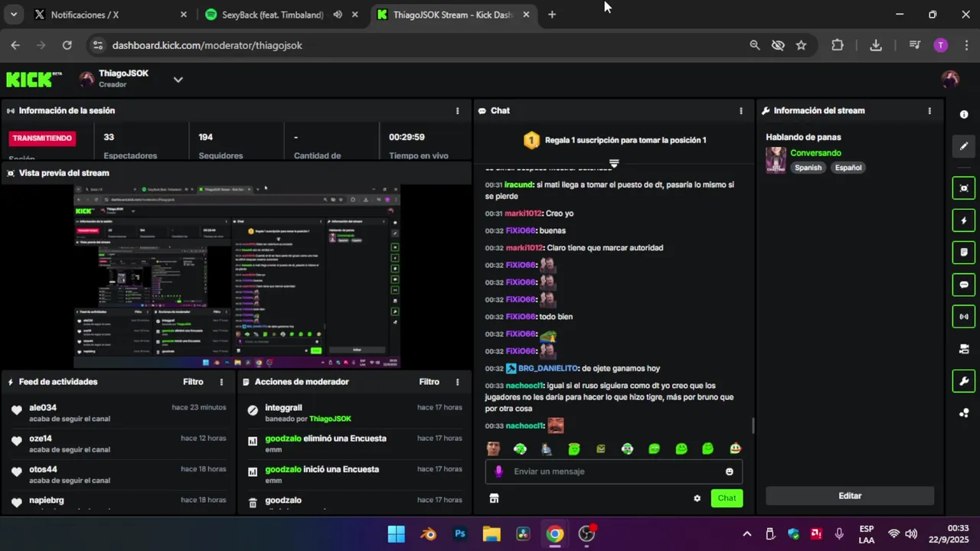Viewport: 980px width, 551px height.
Task: Open the shop icon below chat input
Action: tap(494, 498)
